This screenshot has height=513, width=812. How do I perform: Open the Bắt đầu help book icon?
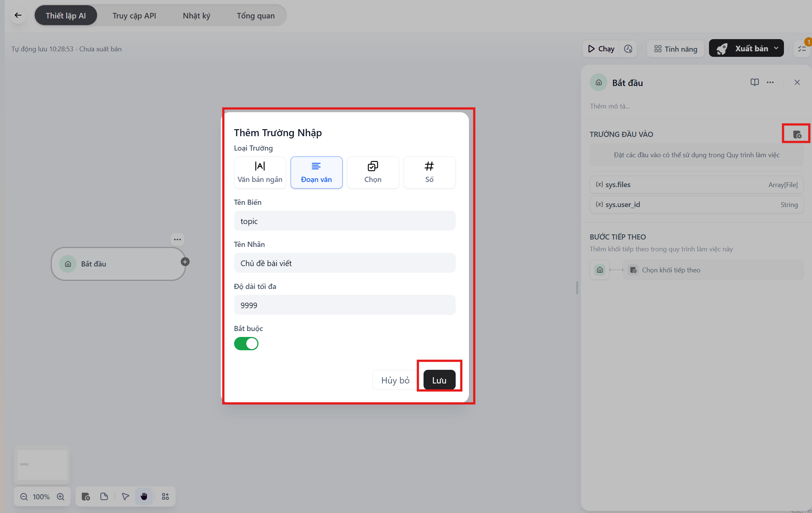[754, 82]
